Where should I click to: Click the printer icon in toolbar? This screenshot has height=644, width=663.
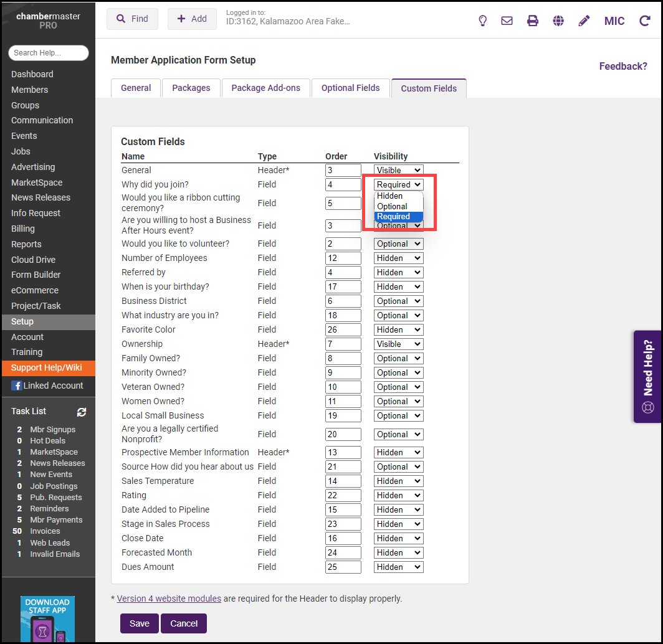533,21
